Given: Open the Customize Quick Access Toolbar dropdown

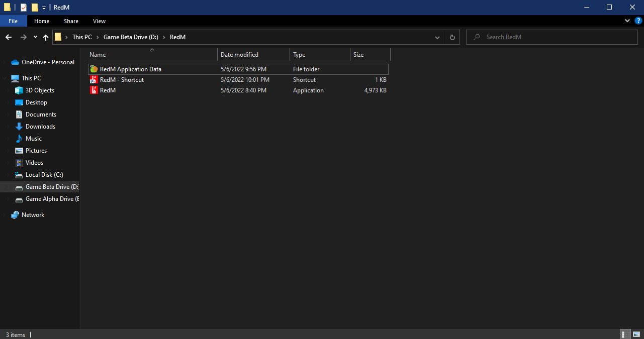Looking at the screenshot, I should click(44, 8).
